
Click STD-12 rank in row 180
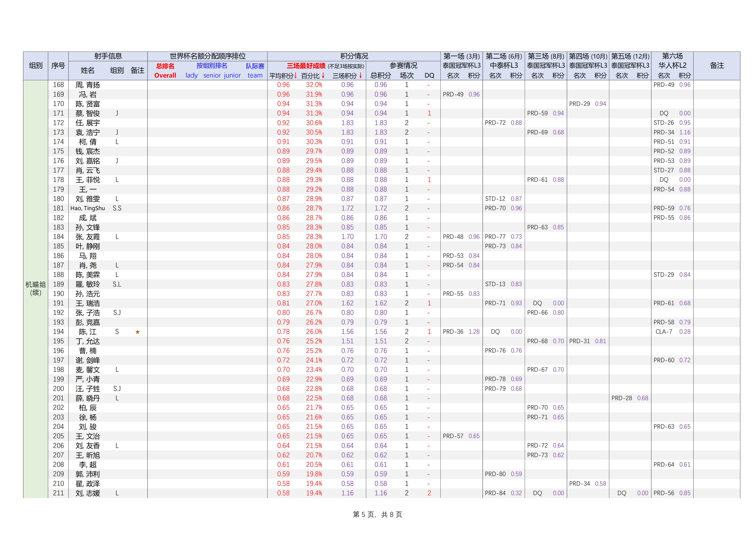(495, 199)
